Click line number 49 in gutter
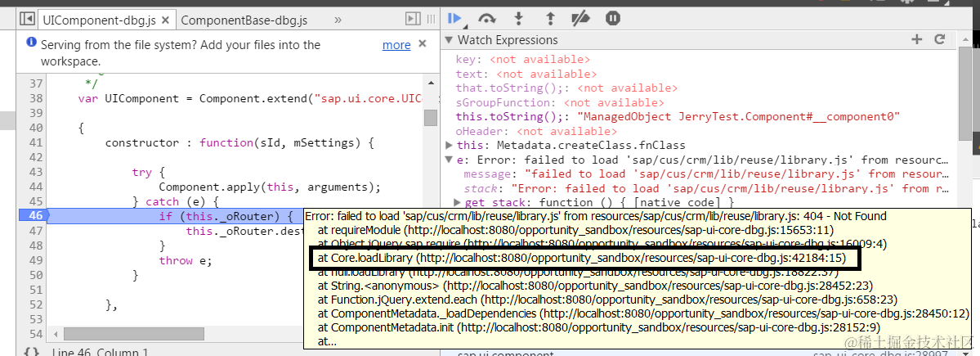The width and height of the screenshot is (980, 356). 36,260
